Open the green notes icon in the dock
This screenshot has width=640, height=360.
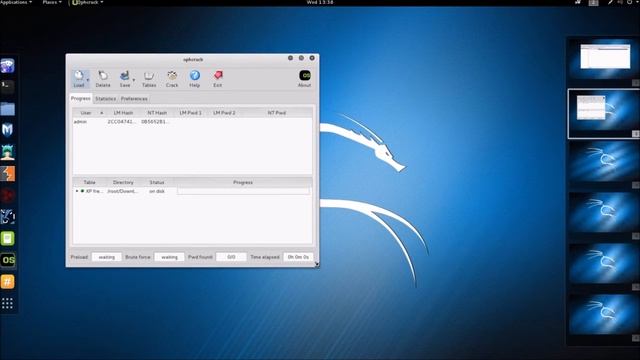click(x=7, y=238)
